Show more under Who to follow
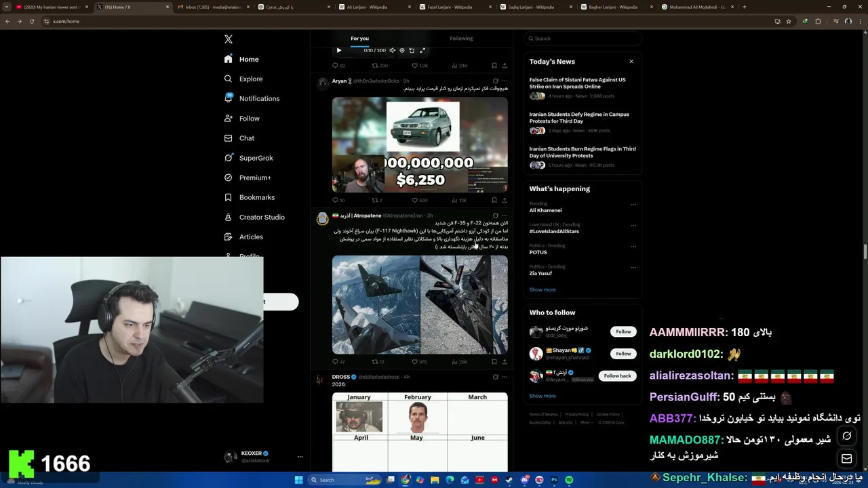 (x=542, y=396)
